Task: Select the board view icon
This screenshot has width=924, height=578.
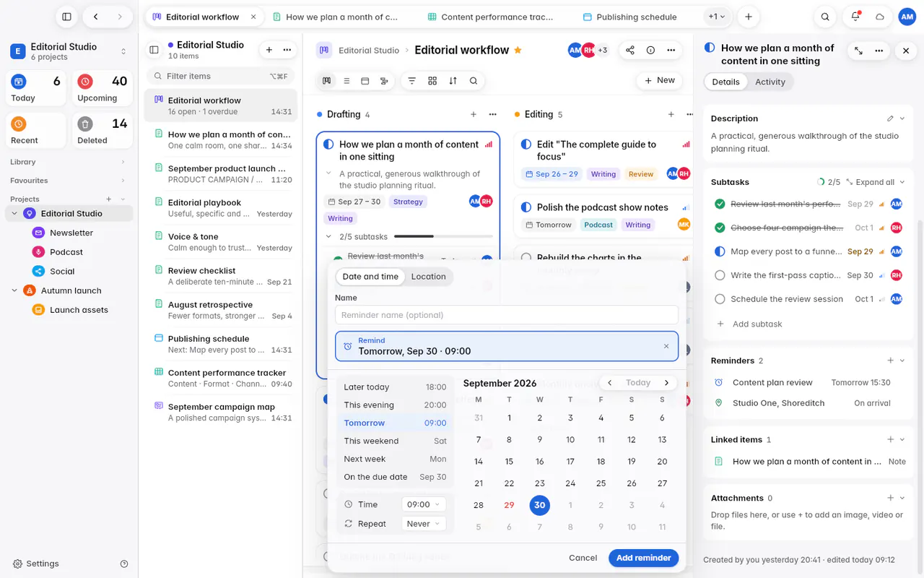Action: [327, 81]
